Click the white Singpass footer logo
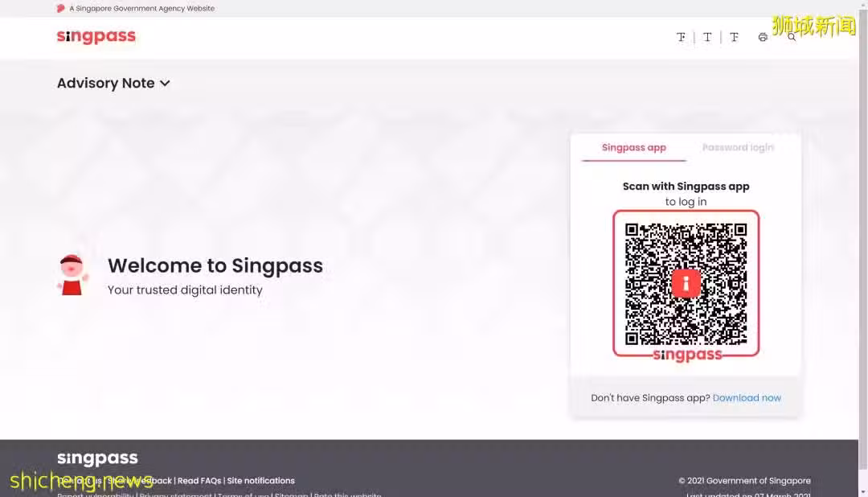 97,458
